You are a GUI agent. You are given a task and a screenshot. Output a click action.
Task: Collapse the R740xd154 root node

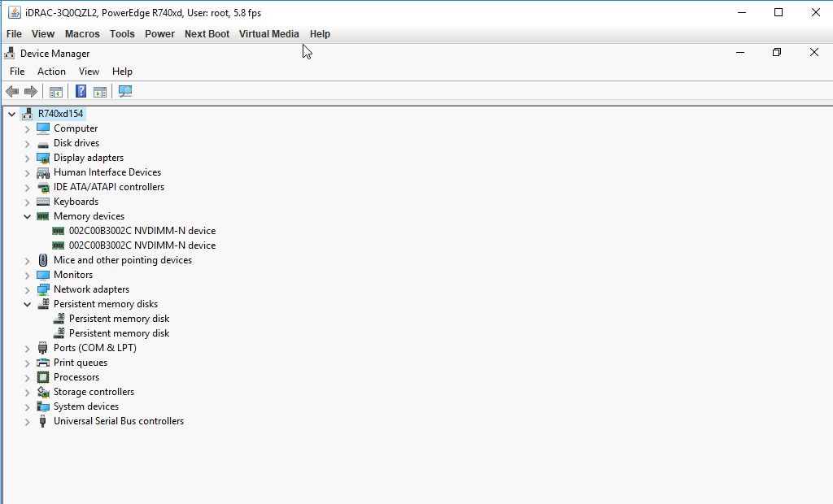11,114
